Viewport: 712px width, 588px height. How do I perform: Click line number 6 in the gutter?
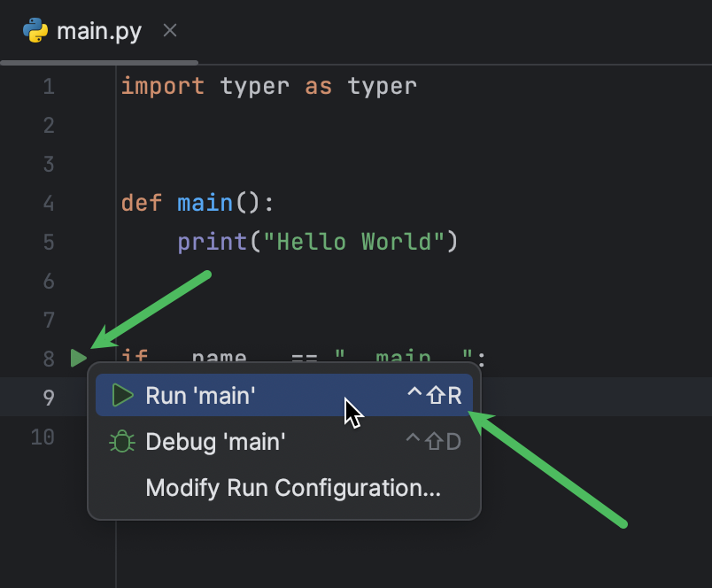pos(49,282)
